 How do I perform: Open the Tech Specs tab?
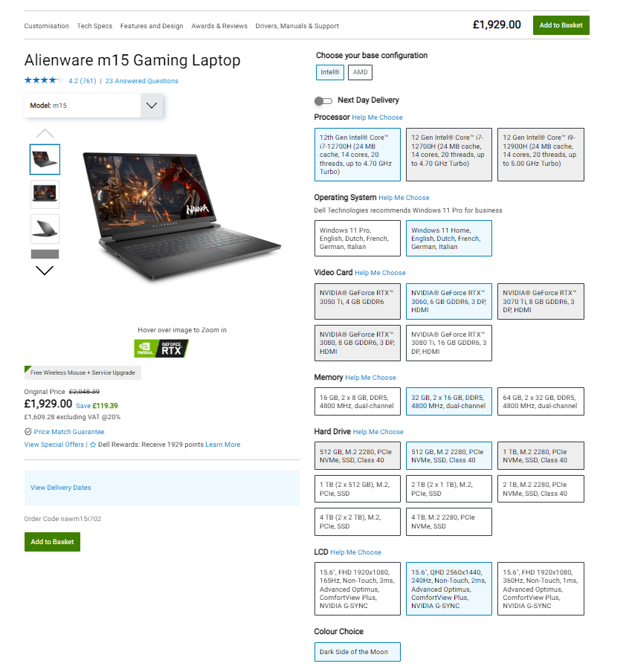click(94, 26)
